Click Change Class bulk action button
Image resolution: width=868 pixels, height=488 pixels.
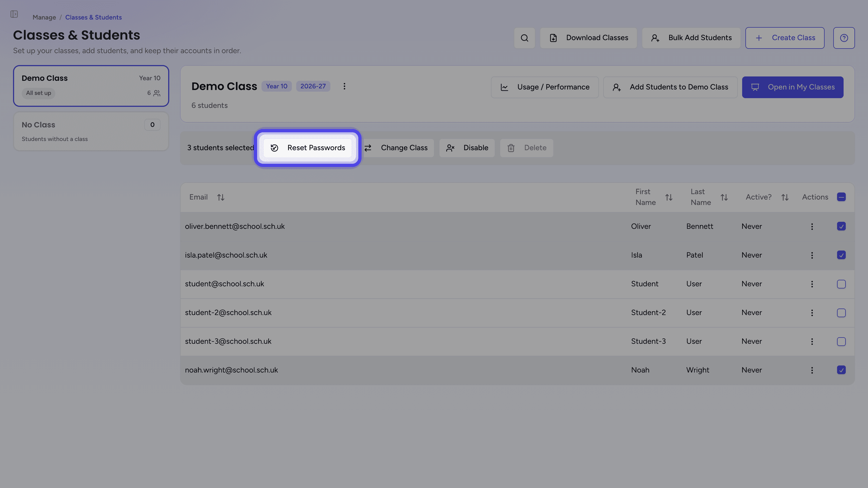point(396,148)
